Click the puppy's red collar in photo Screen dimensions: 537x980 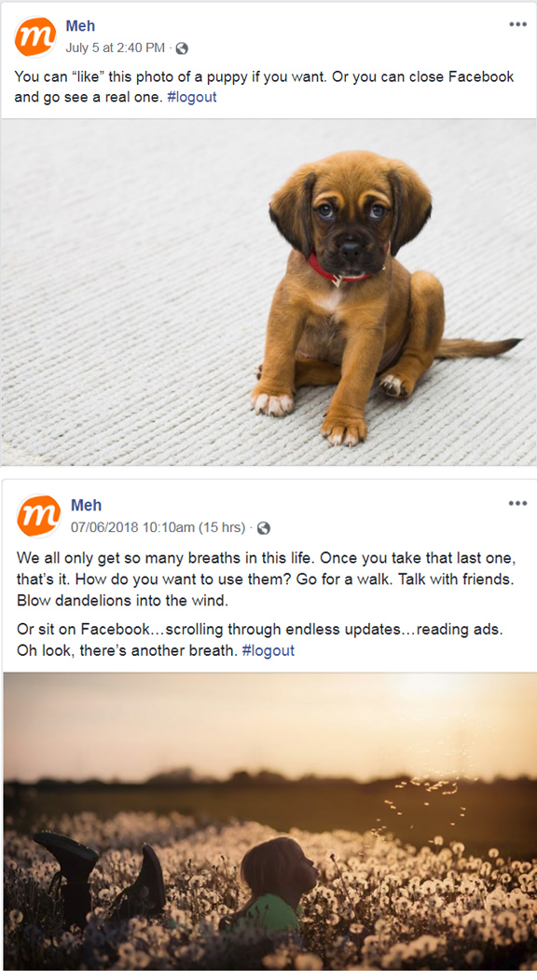(339, 271)
